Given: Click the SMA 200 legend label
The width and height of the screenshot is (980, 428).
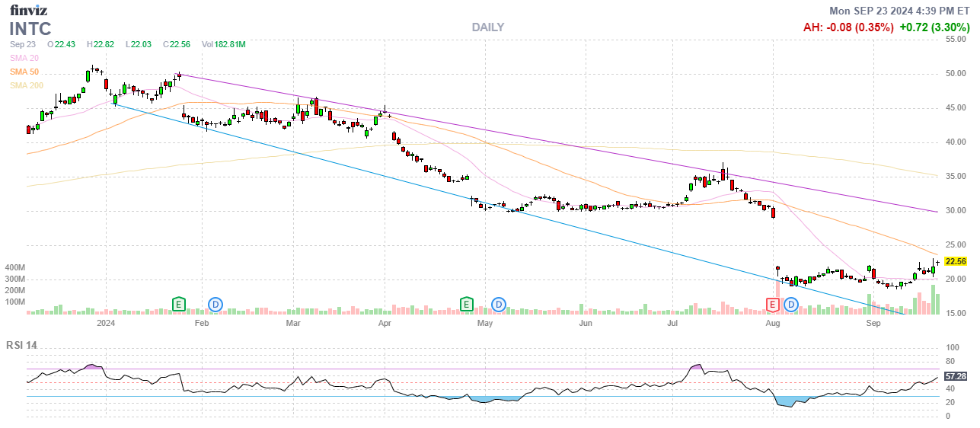Looking at the screenshot, I should click(x=27, y=85).
